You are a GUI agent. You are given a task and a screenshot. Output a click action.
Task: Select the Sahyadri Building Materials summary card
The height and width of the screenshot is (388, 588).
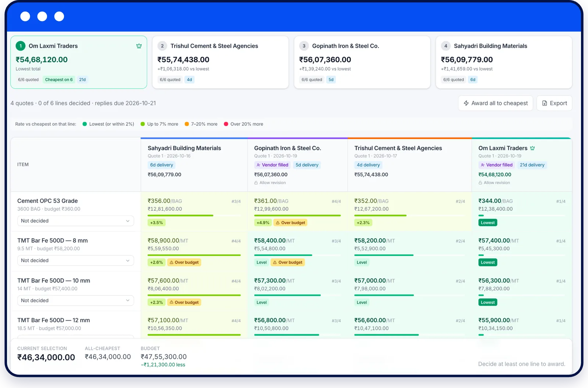504,62
